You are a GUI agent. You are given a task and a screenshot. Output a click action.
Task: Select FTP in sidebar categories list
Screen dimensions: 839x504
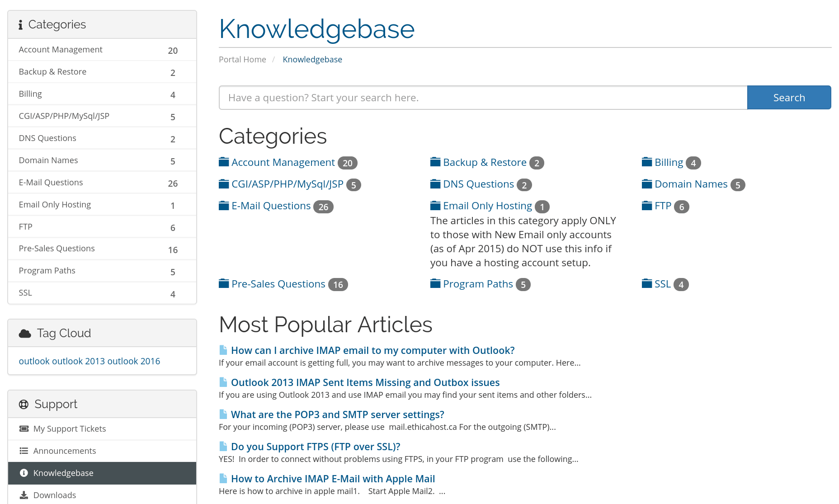click(102, 227)
